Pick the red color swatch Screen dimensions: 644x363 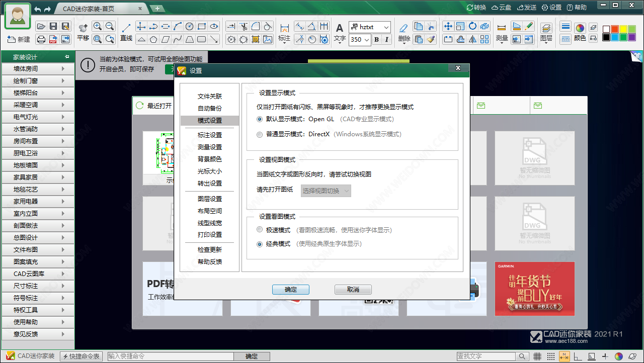coord(615,29)
